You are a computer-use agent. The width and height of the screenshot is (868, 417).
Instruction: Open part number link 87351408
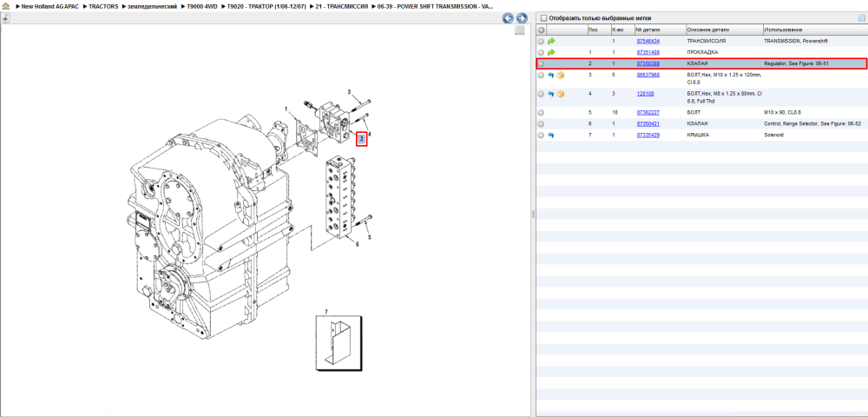click(x=648, y=52)
